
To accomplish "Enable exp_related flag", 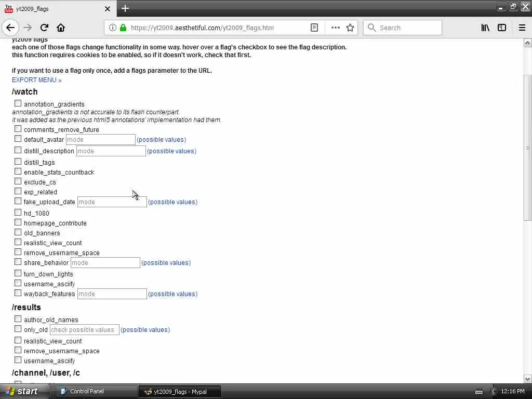I will (x=18, y=191).
